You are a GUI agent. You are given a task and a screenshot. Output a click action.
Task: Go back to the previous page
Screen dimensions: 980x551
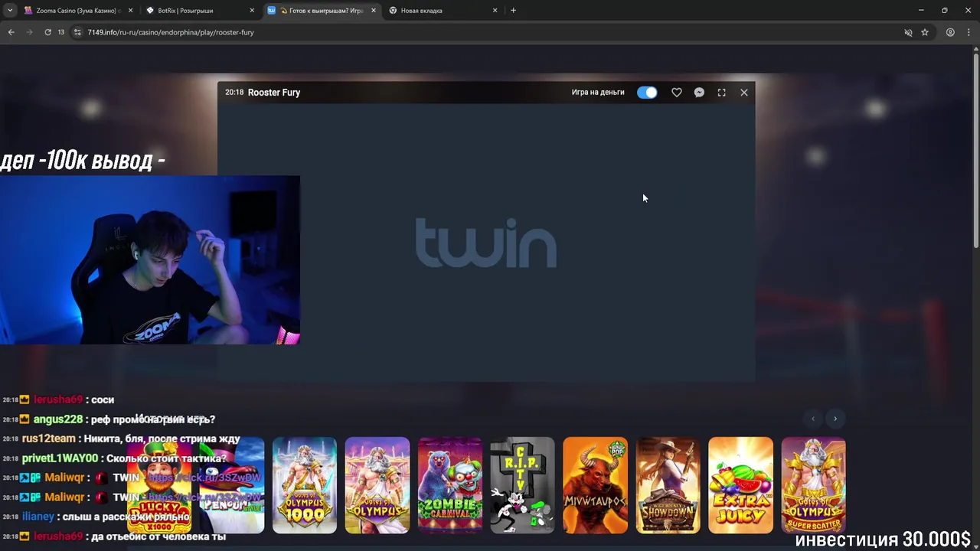tap(11, 32)
